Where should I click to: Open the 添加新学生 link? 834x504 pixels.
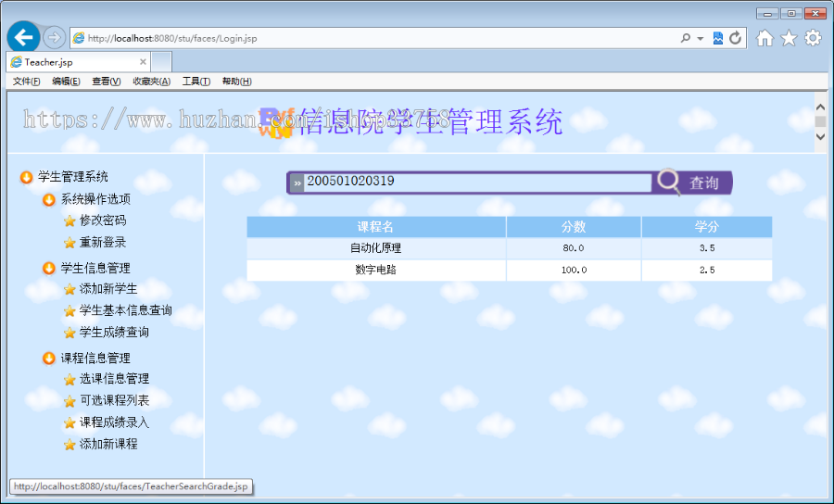coord(108,289)
